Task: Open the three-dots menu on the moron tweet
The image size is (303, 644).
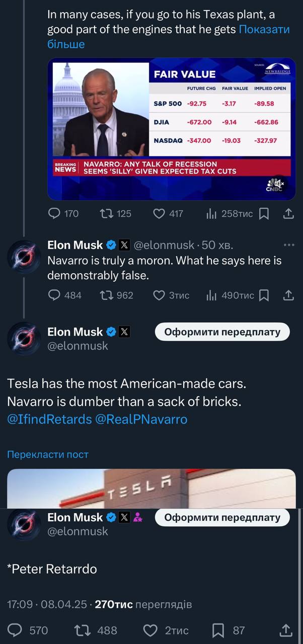Action: [288, 245]
